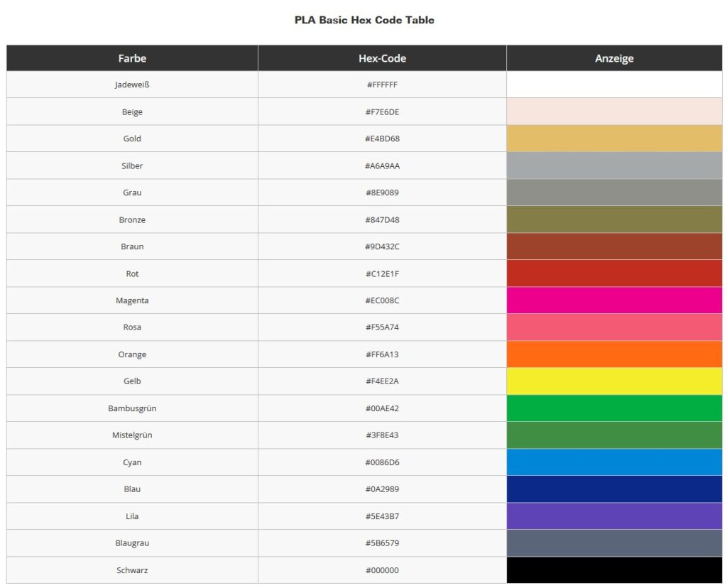Click the Hex-Code column header
The image size is (727, 588).
(x=382, y=58)
